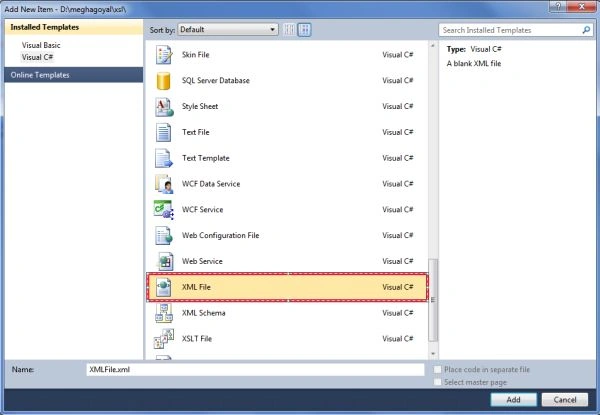600x415 pixels.
Task: Open the Sort by Default dropdown
Action: (228, 29)
